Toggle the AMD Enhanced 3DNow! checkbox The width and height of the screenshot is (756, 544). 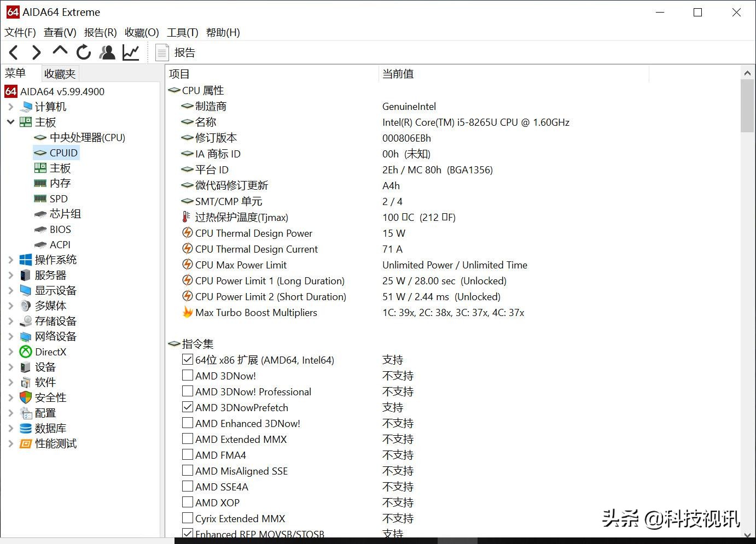click(188, 423)
